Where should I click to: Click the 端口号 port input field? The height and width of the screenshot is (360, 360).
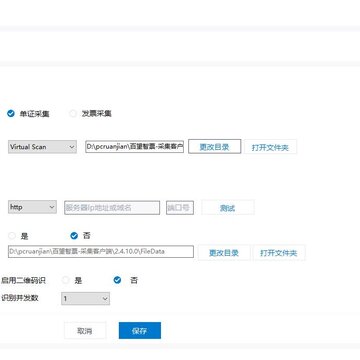click(180, 208)
